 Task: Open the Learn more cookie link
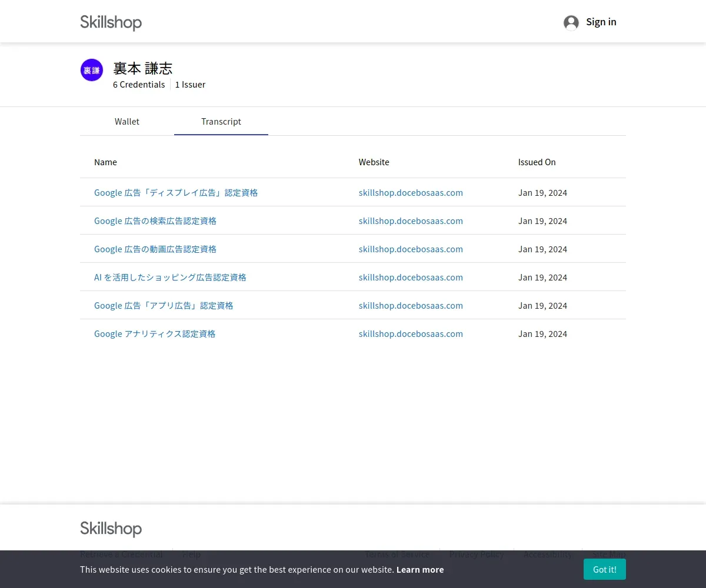click(420, 569)
